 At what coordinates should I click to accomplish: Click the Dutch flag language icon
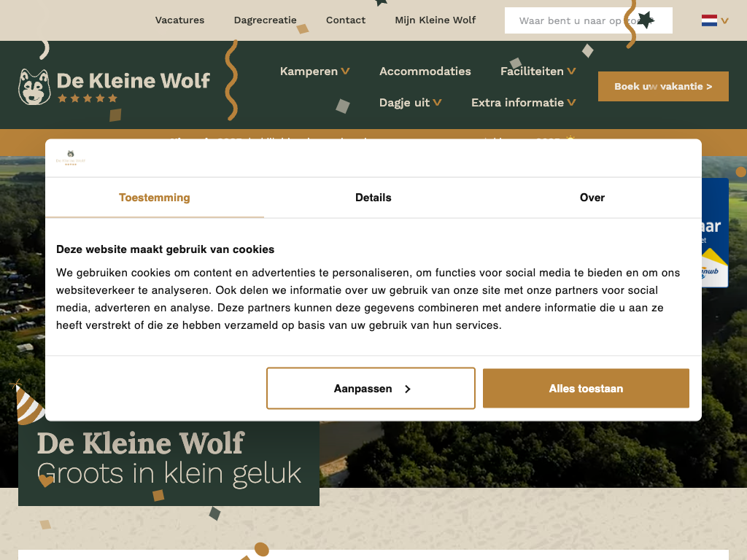pos(709,20)
